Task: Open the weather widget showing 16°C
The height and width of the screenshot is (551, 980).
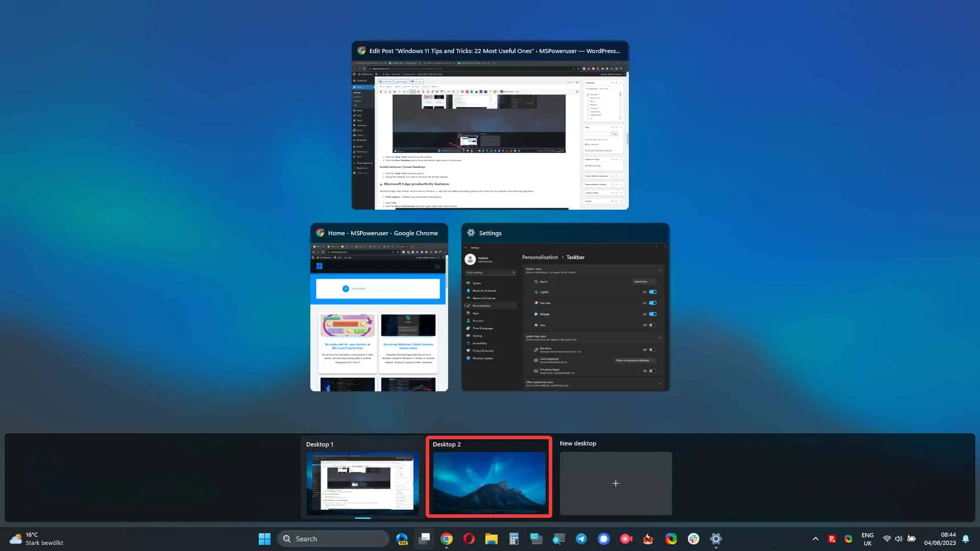Action: point(37,539)
